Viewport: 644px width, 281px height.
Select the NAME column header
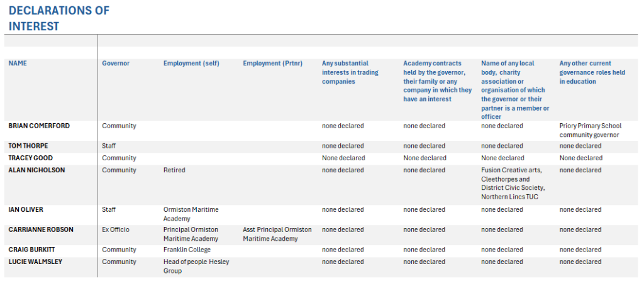pos(18,63)
